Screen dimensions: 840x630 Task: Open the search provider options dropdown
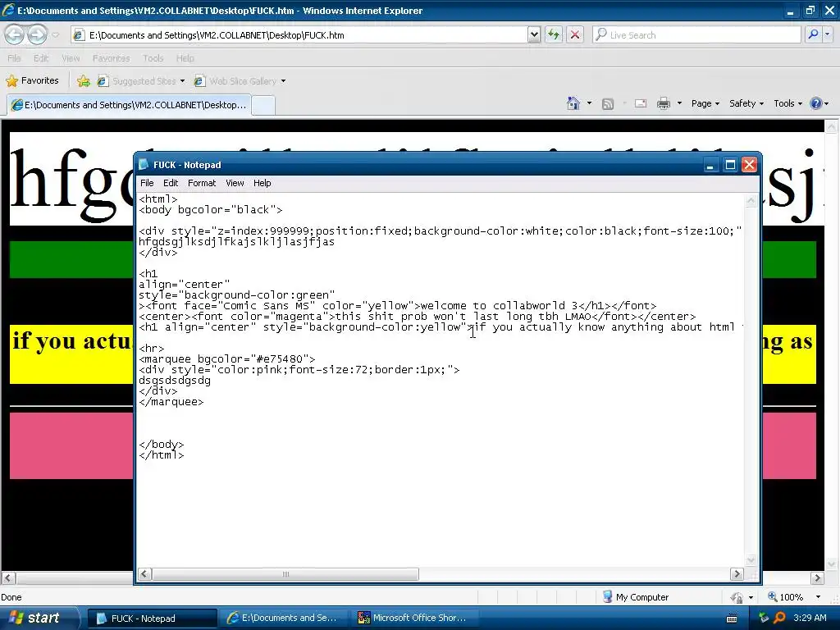tap(828, 35)
